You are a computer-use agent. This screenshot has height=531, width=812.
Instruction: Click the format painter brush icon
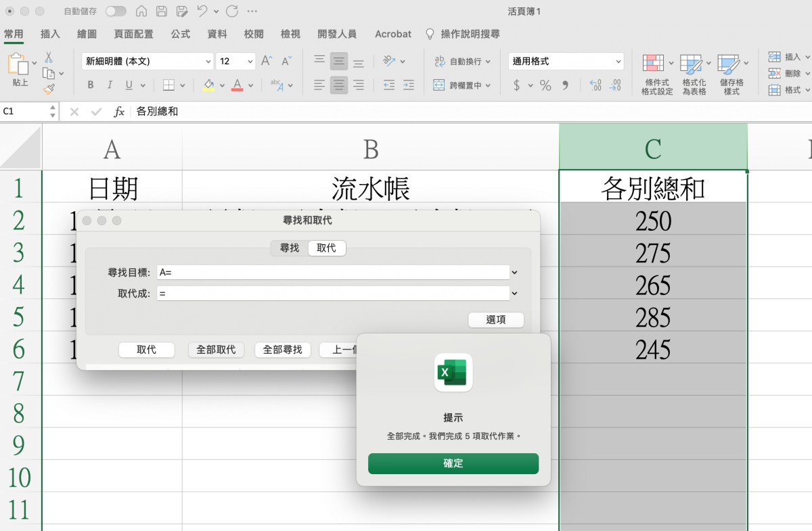[49, 89]
